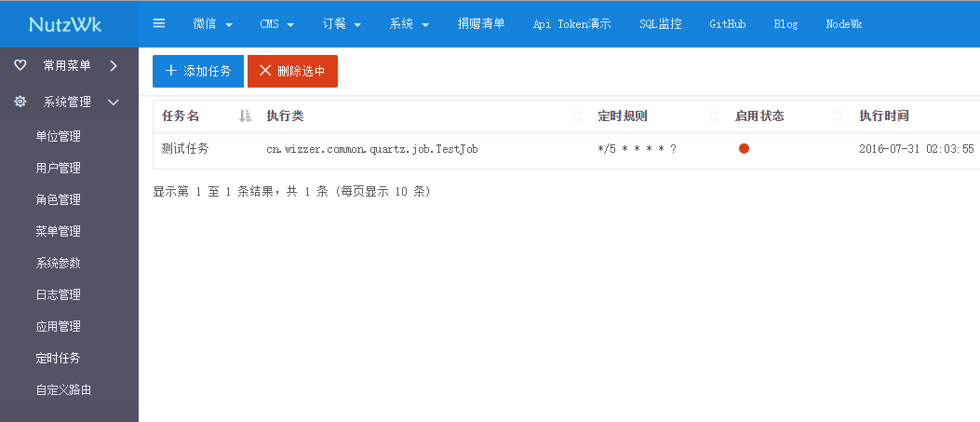This screenshot has height=422, width=980.
Task: Open Api Token演示 in top navigation
Action: click(x=571, y=24)
